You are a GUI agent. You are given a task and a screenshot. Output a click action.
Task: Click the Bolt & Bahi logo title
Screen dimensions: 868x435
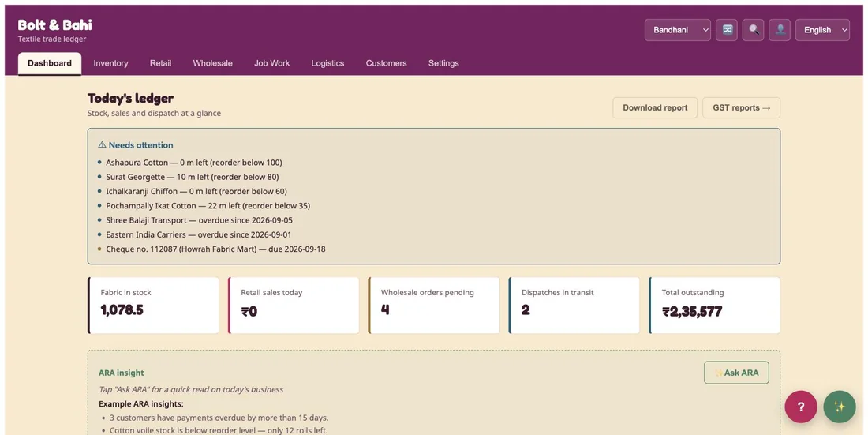[x=54, y=25]
